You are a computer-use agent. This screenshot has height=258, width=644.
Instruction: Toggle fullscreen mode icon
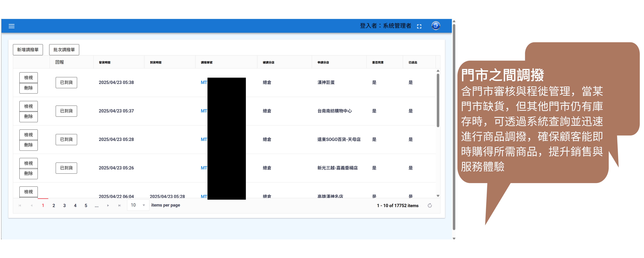coord(419,26)
